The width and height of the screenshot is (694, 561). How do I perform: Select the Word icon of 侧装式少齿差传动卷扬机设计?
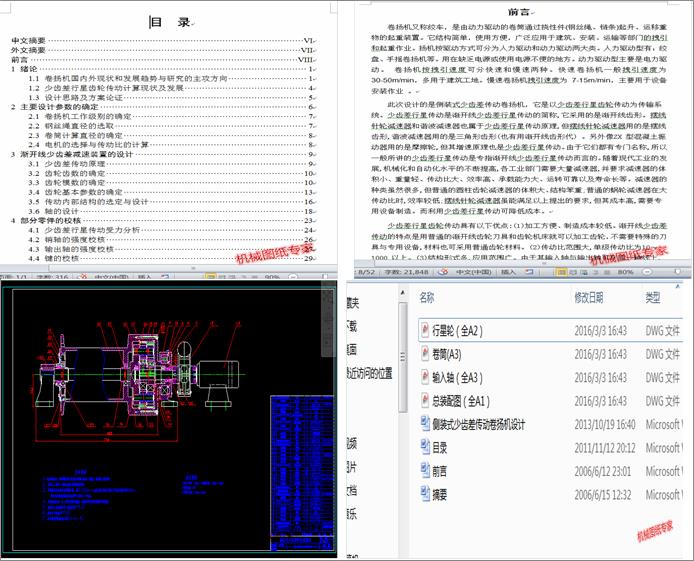[425, 424]
